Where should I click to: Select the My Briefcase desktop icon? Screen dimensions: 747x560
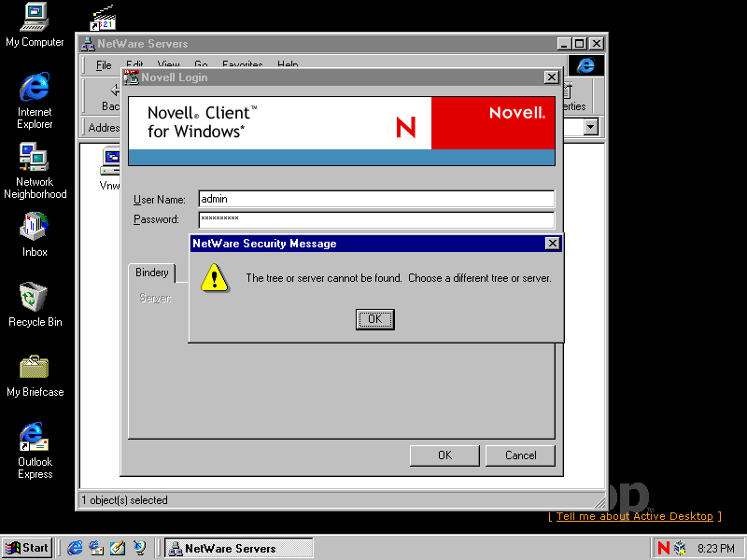coord(35,375)
